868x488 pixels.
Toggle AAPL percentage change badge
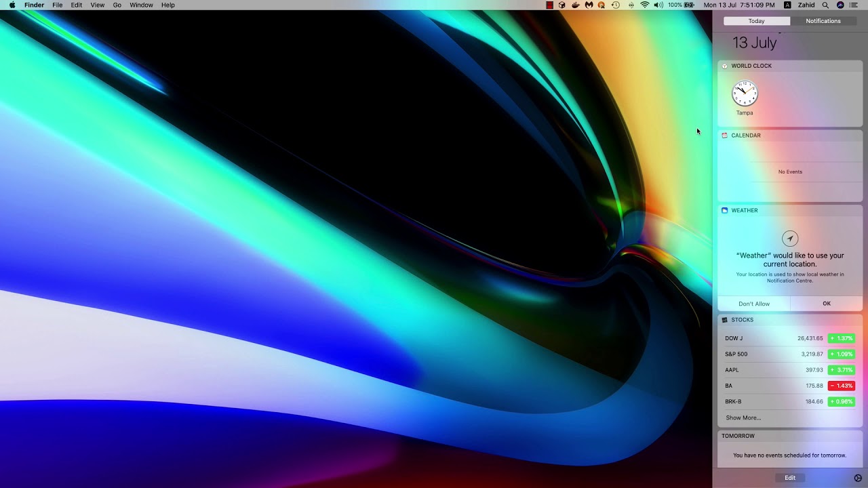[x=841, y=370]
